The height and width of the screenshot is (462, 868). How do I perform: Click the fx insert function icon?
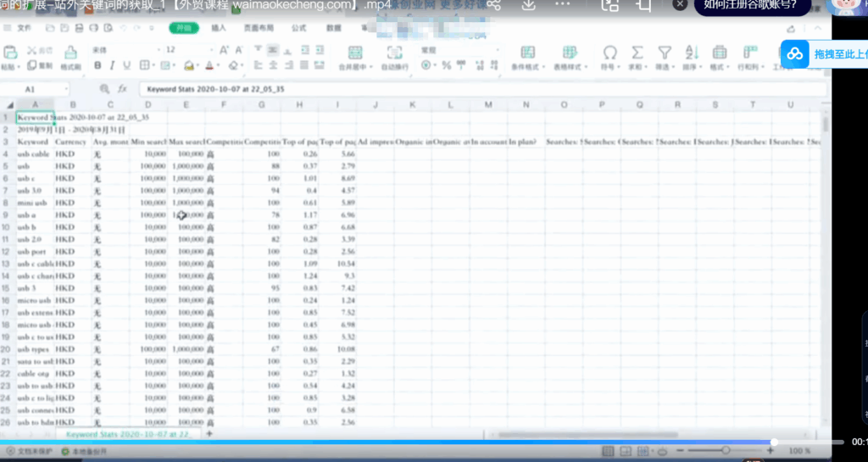(122, 88)
